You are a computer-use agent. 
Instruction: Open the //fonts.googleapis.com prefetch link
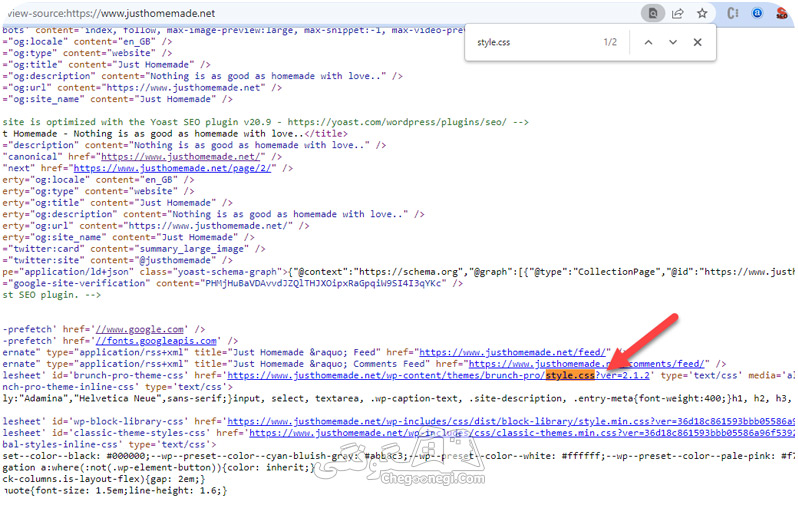click(156, 341)
